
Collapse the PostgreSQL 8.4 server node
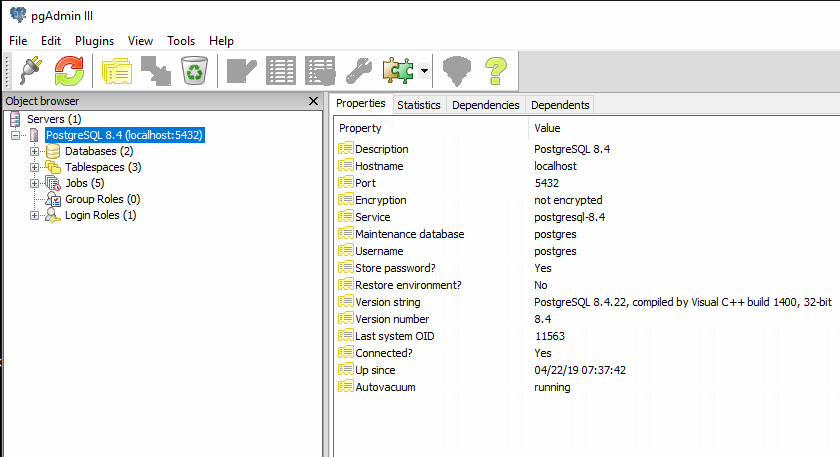15,135
